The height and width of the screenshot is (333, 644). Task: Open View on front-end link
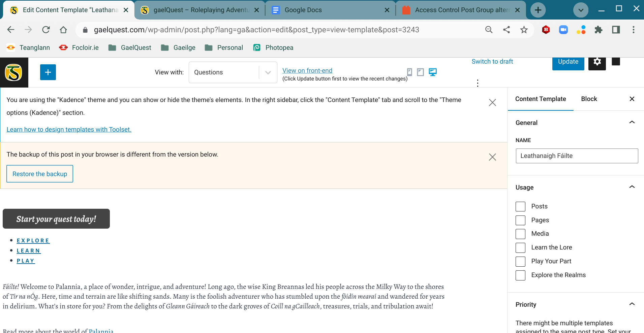[x=307, y=71]
